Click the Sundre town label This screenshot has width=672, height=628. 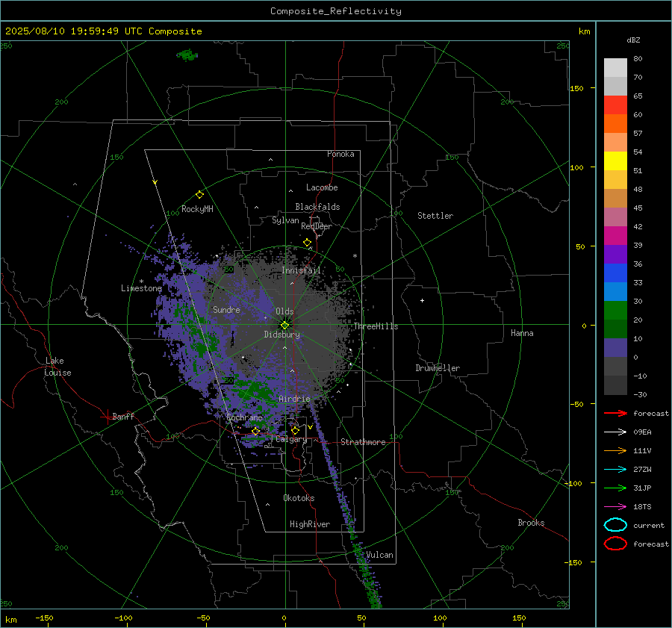coord(226,309)
